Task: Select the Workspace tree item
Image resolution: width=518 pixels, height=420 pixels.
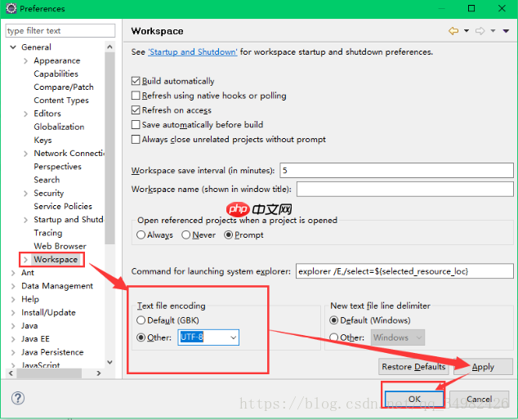Action: pyautogui.click(x=56, y=259)
